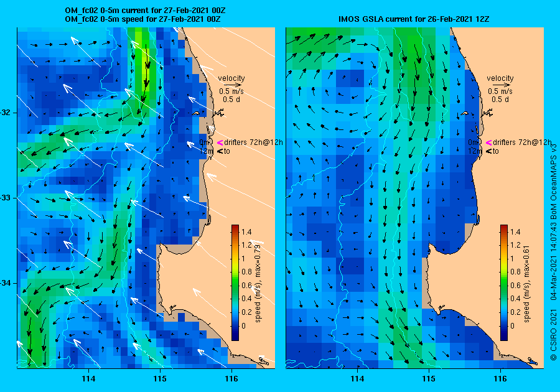Click the black '12m to' arrow marker in the right map

coord(489,151)
